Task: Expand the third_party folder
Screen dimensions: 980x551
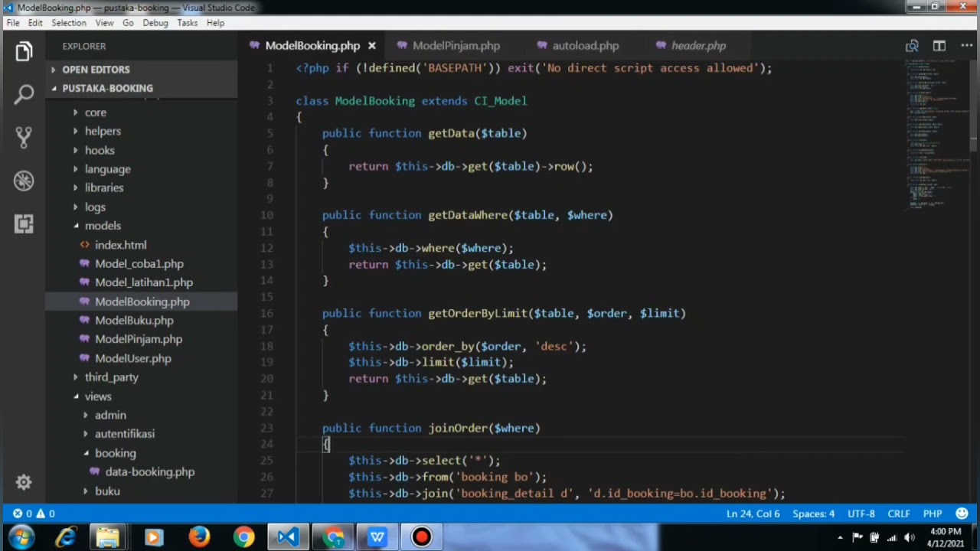Action: point(111,377)
